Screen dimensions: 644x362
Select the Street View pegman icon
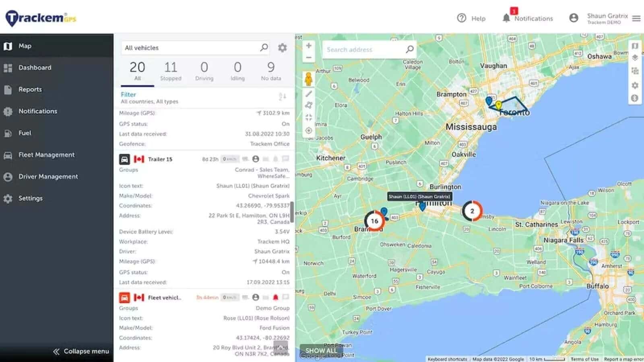308,79
